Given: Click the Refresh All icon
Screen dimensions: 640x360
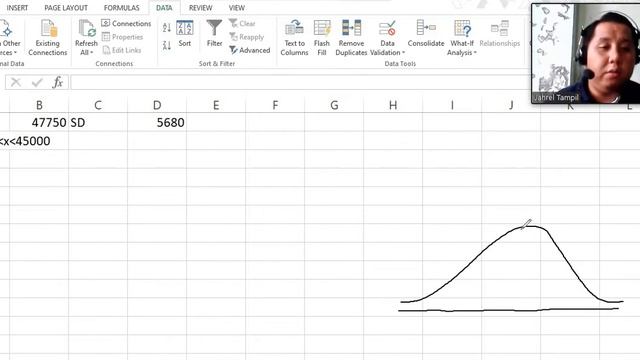Looking at the screenshot, I should (x=86, y=29).
